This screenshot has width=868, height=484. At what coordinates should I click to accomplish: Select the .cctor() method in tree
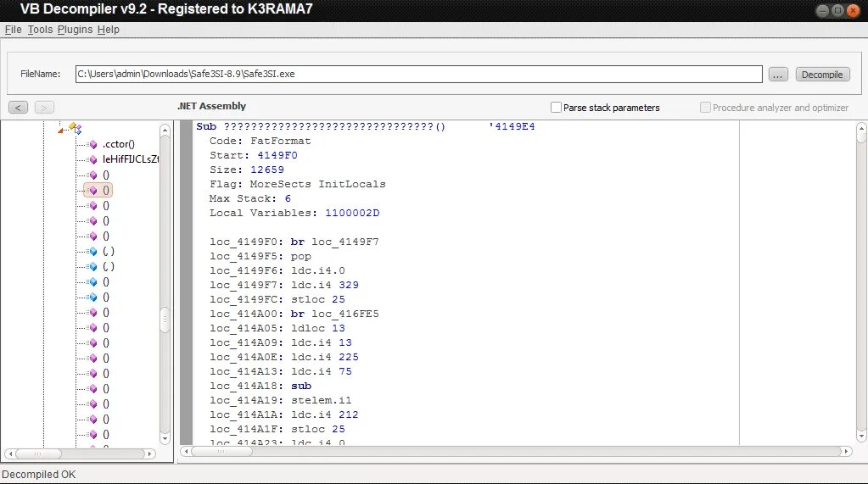[119, 144]
